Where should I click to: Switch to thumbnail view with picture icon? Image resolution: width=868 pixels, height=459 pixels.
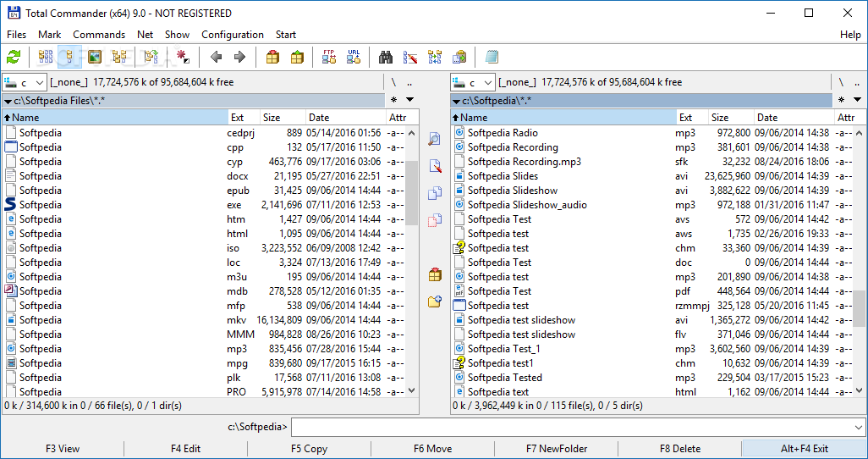point(95,57)
